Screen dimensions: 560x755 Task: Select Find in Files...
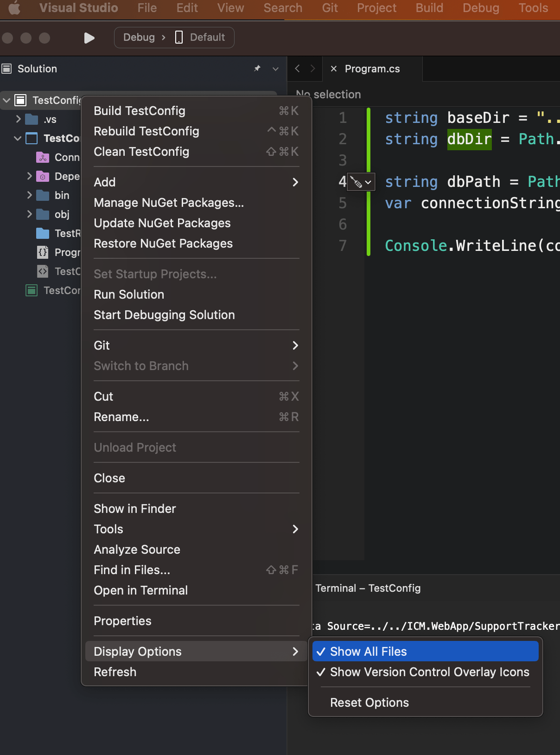(x=197, y=570)
